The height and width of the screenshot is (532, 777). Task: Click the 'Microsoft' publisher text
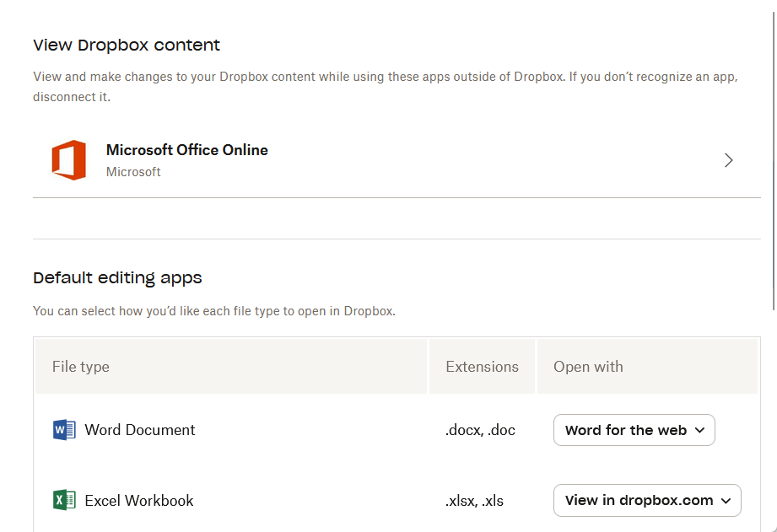(x=133, y=172)
